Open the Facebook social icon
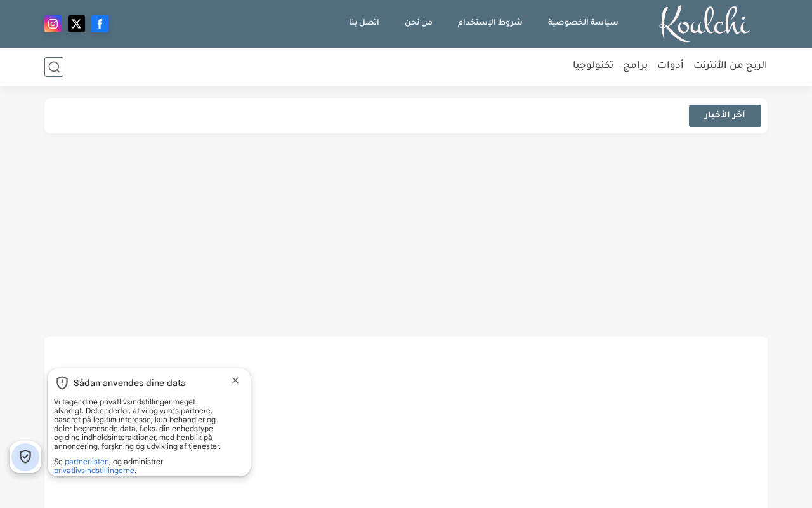This screenshot has width=812, height=508. point(100,24)
